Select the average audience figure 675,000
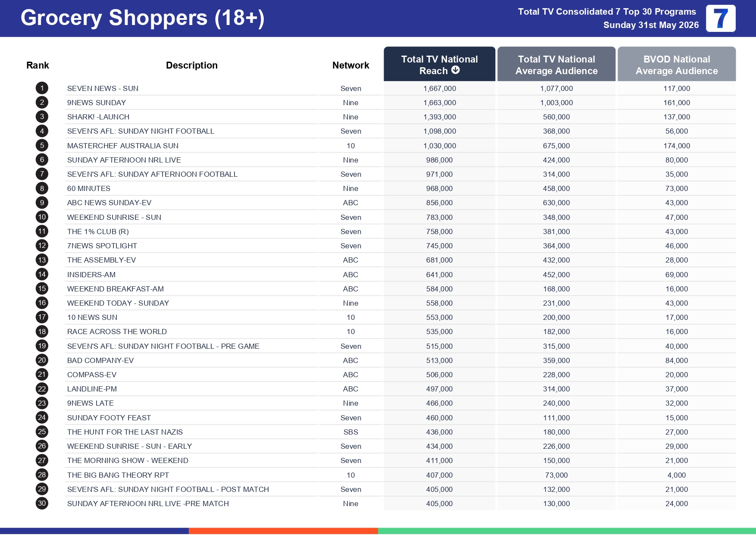The height and width of the screenshot is (535, 756). click(x=556, y=146)
